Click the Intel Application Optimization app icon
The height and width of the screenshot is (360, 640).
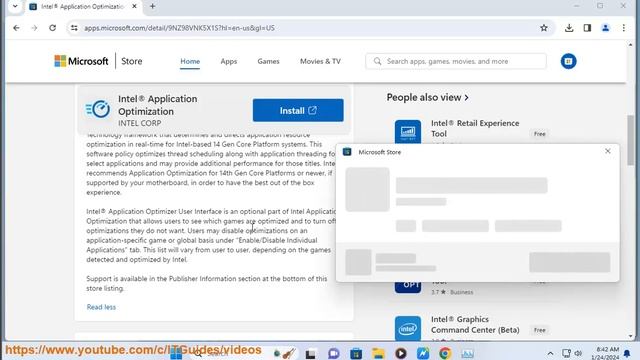click(98, 109)
